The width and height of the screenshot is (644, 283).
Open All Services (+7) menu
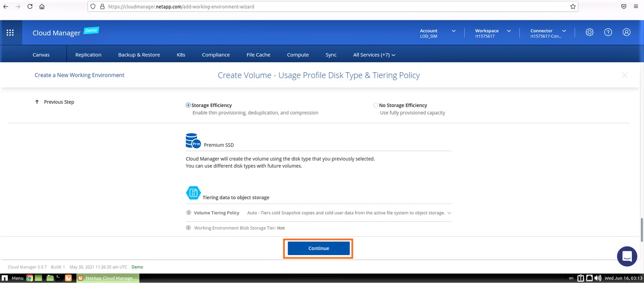click(374, 55)
